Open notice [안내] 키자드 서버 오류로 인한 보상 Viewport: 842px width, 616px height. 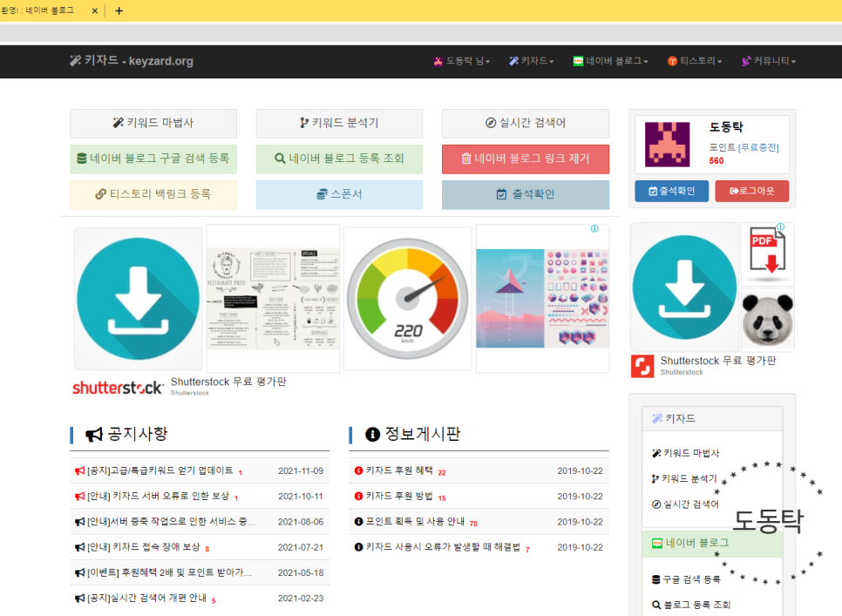coord(158,496)
